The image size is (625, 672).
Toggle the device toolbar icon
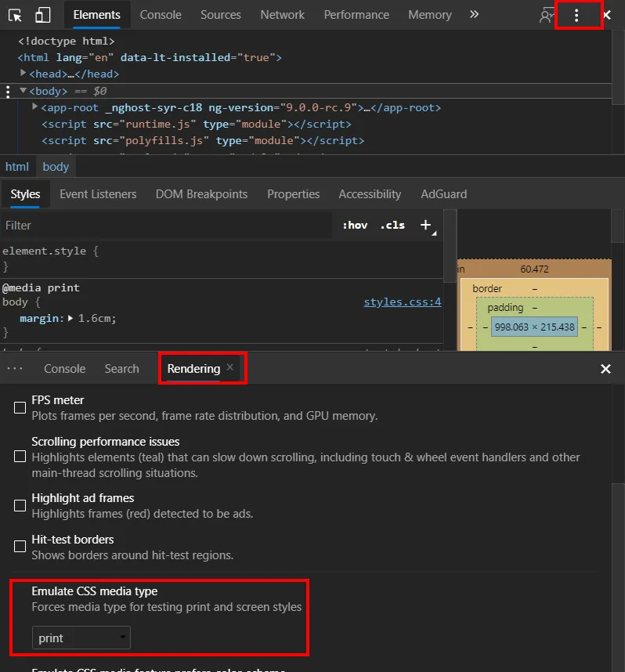(42, 15)
